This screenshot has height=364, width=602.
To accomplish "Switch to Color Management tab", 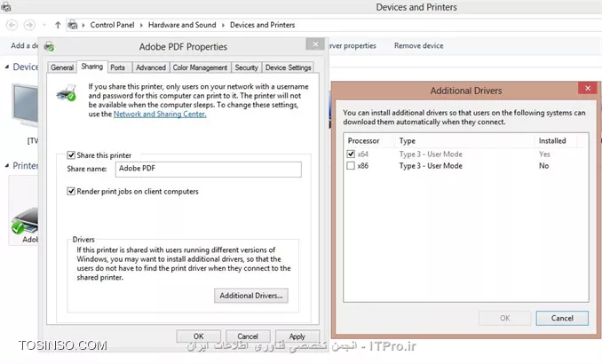I will [x=200, y=67].
